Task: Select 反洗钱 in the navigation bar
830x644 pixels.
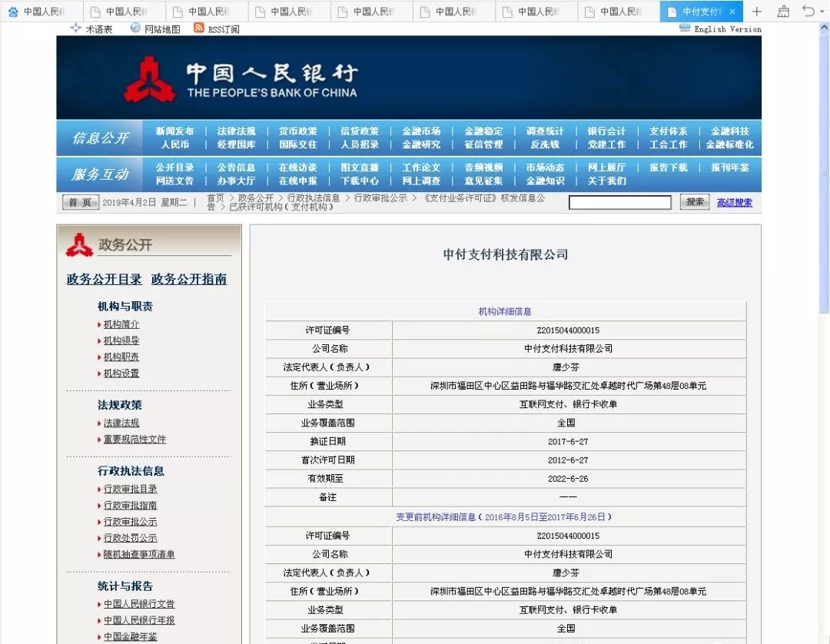Action: coord(545,144)
